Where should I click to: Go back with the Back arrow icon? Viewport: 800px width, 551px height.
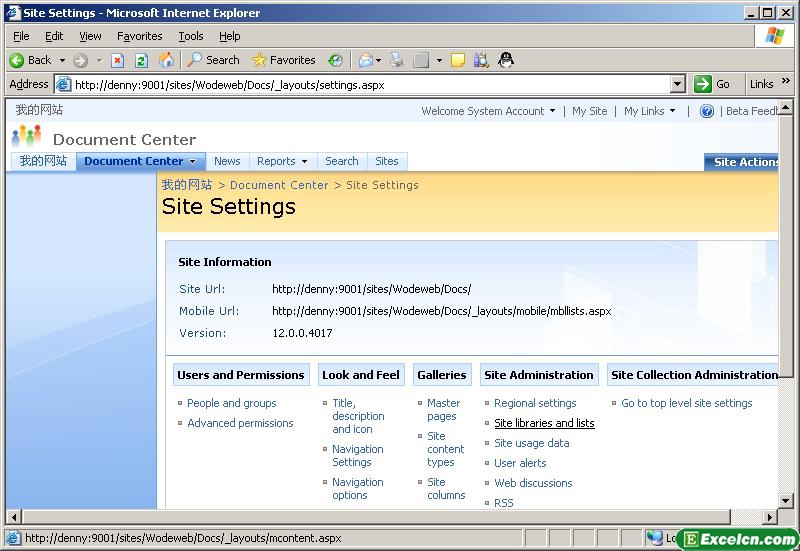16,60
